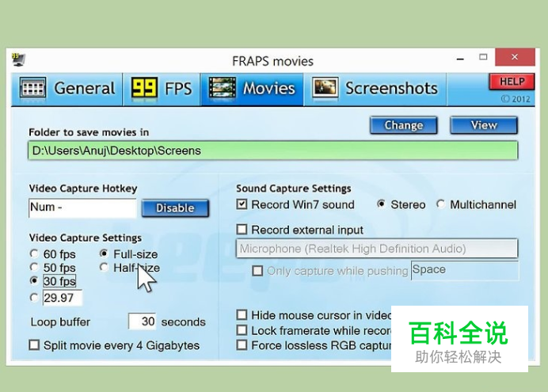This screenshot has width=548, height=392.
Task: Click the Movies filmstrip icon
Action: click(222, 88)
